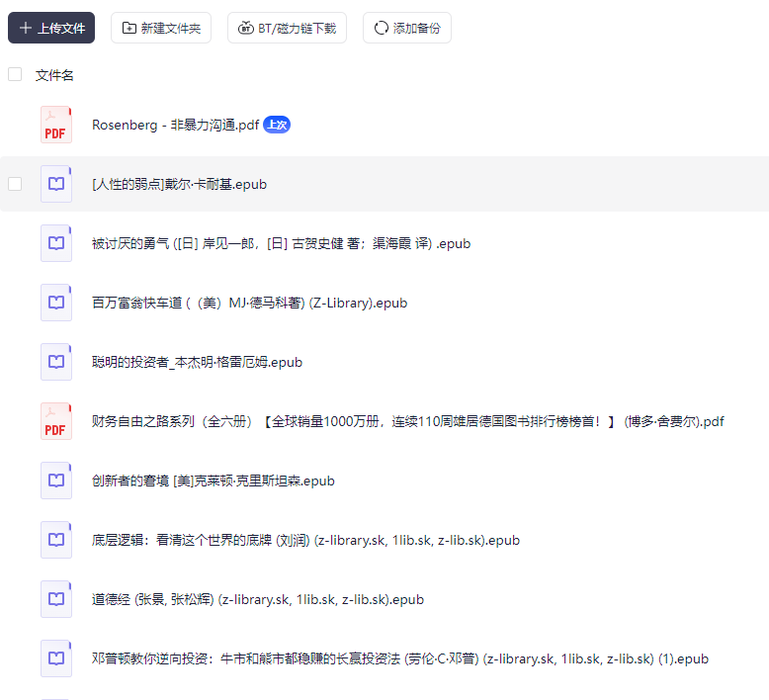Open 邓普顿教你逆向投资 (1).epub name
Viewport: 769px width, 700px height.
(x=399, y=659)
